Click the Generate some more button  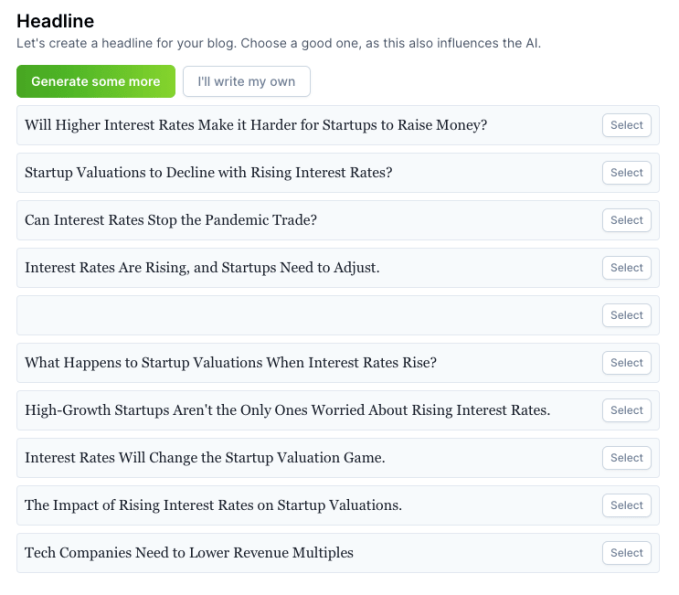click(x=96, y=81)
